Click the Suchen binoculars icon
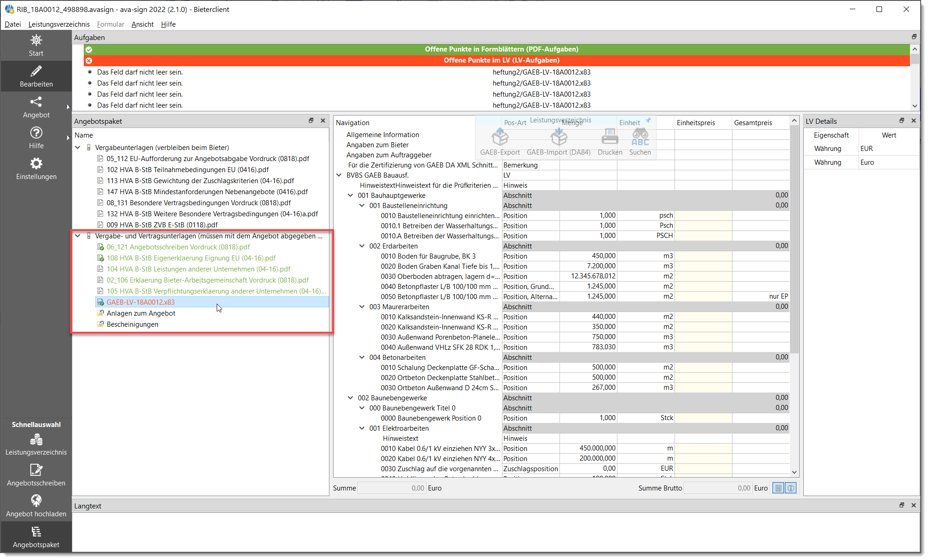Screen dimensions: 928x560 click(x=640, y=137)
